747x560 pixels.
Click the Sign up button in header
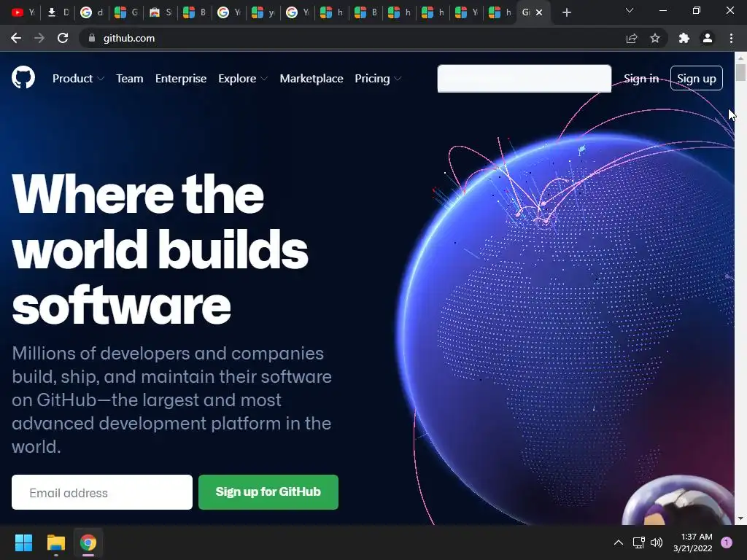pos(697,78)
